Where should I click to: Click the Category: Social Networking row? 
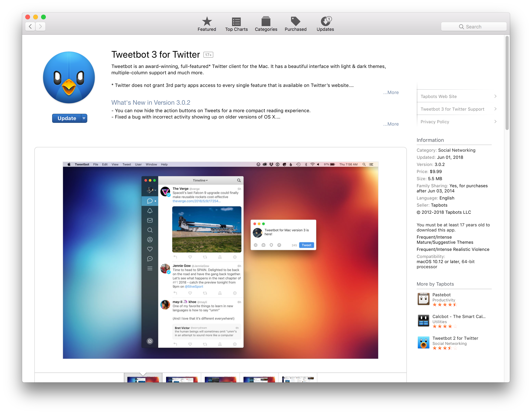(x=446, y=150)
